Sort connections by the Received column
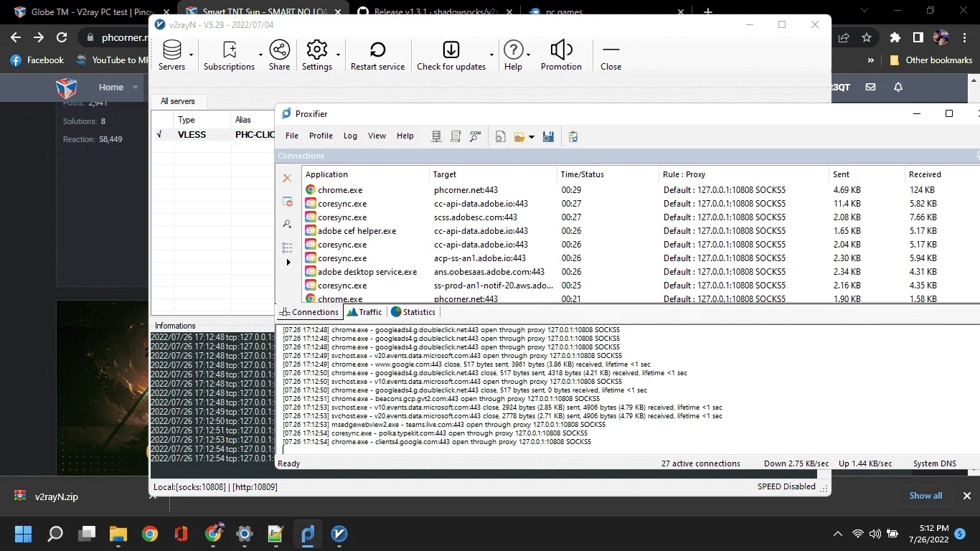The height and width of the screenshot is (551, 980). 943,174
